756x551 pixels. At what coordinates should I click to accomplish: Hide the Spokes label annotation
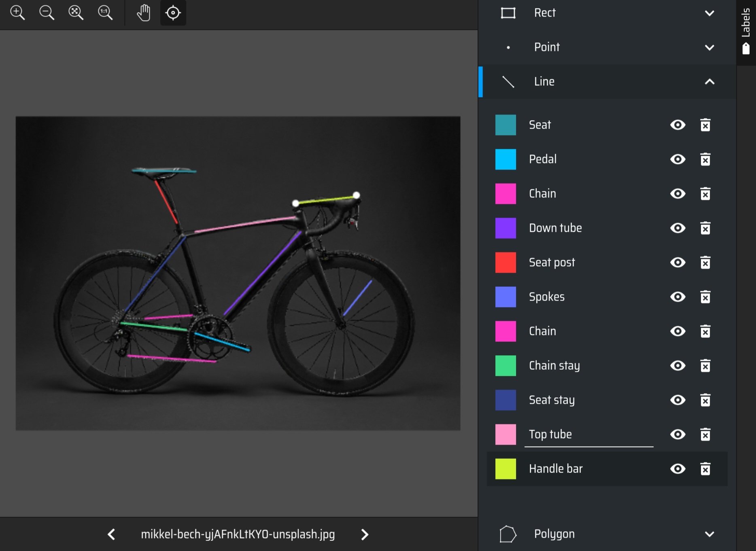[x=677, y=297]
